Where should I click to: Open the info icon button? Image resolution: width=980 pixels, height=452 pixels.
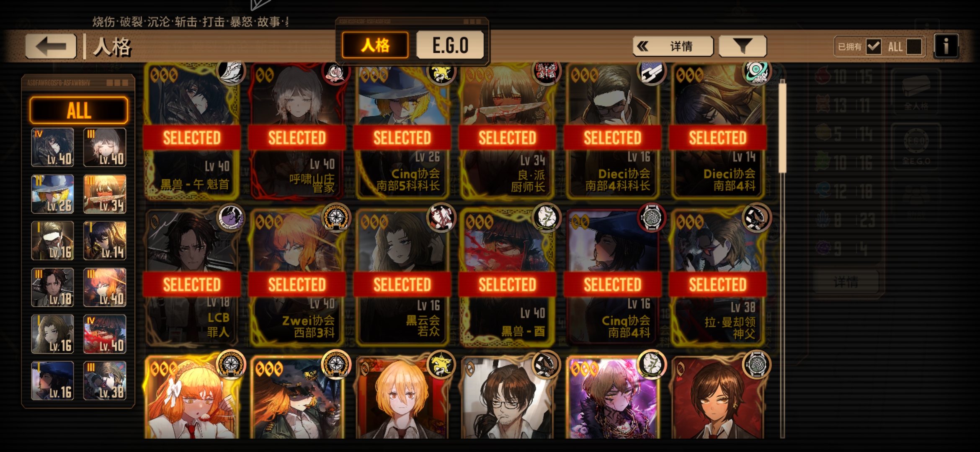pyautogui.click(x=946, y=46)
